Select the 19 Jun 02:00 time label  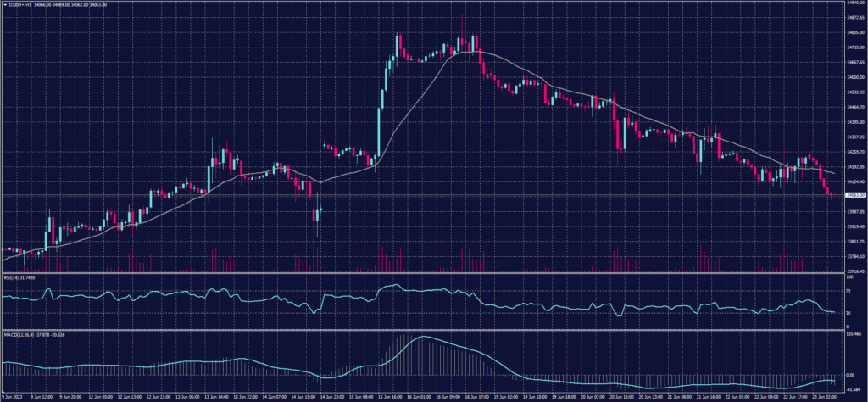pyautogui.click(x=506, y=396)
